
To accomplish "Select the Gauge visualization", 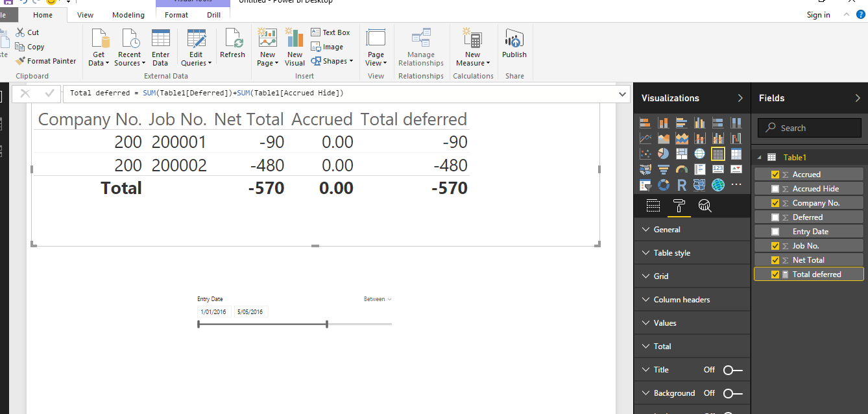I will pyautogui.click(x=682, y=169).
